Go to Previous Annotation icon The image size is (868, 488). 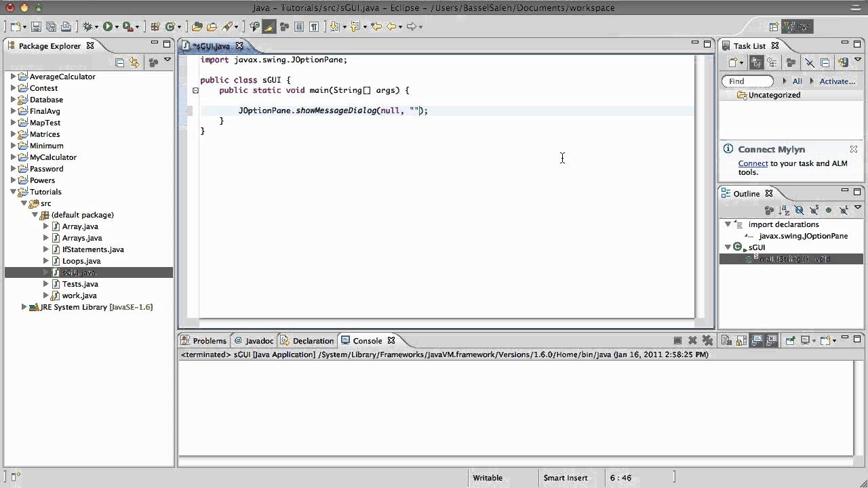[354, 26]
